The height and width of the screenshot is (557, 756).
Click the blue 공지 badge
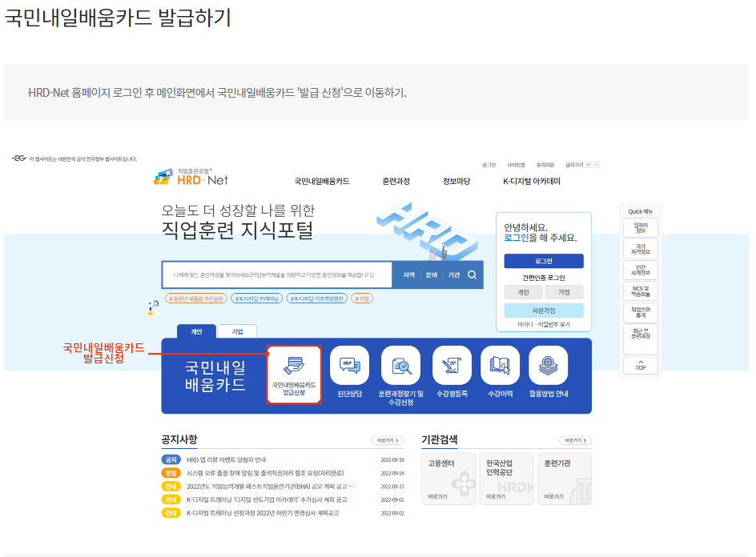(x=171, y=459)
